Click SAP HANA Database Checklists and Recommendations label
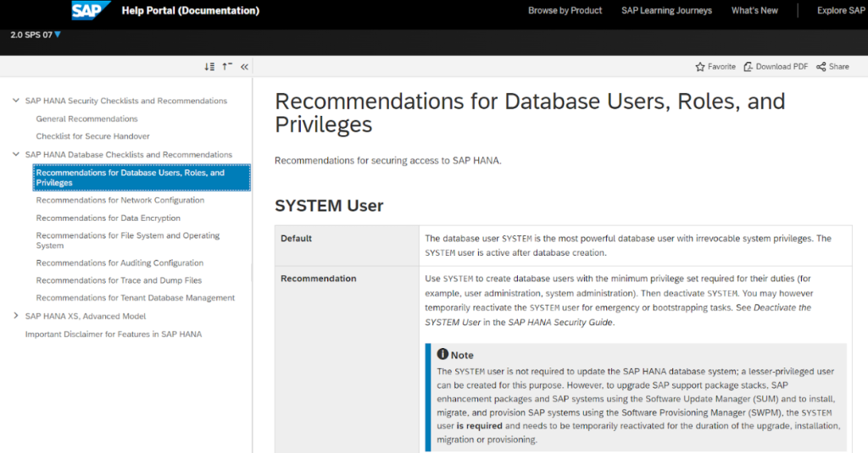The width and height of the screenshot is (868, 453). (129, 154)
